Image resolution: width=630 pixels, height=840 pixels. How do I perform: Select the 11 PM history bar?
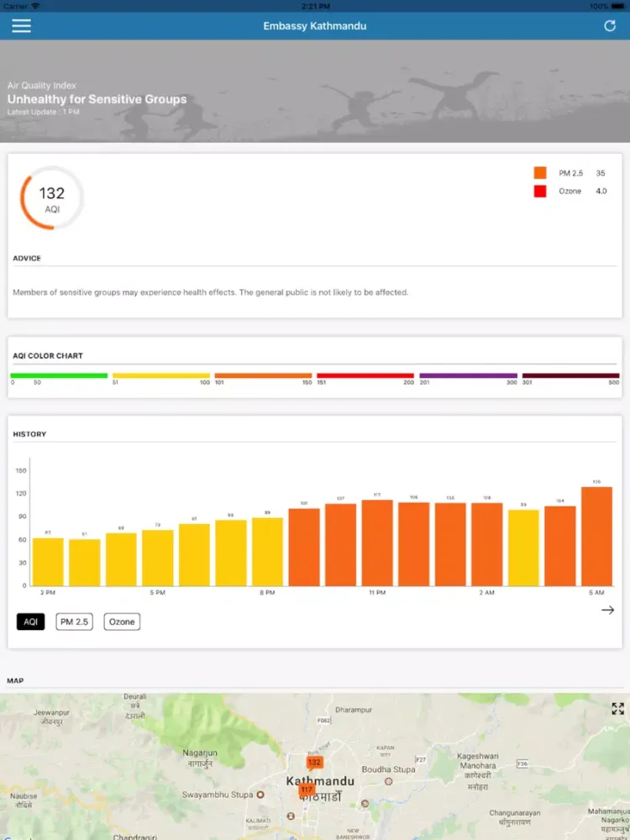pyautogui.click(x=377, y=543)
